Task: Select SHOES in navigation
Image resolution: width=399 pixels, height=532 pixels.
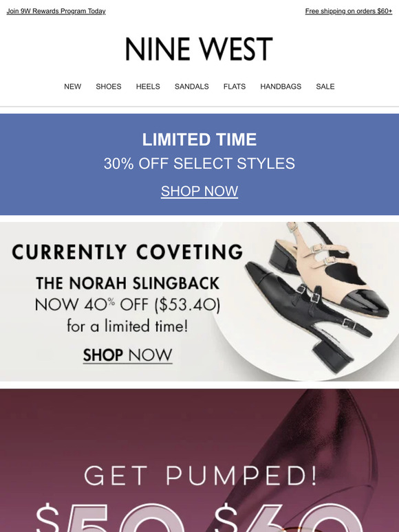Action: click(x=109, y=87)
